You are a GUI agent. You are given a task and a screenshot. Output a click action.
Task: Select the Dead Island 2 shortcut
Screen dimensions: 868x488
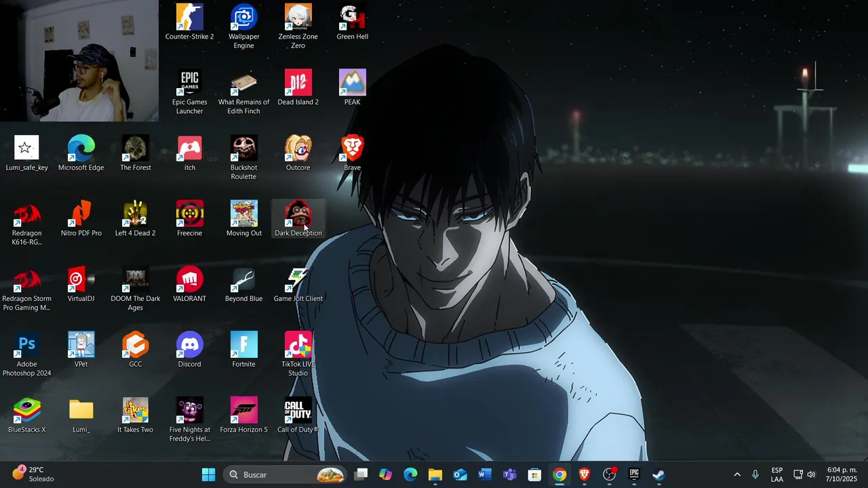point(298,87)
